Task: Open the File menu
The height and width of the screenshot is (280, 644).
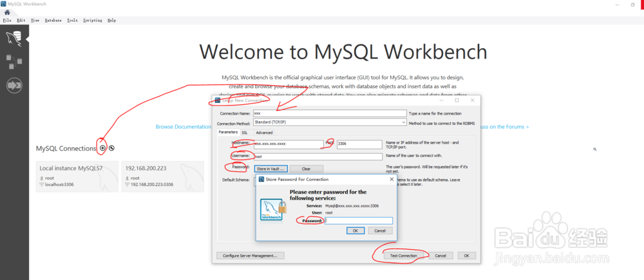Action: click(x=7, y=20)
